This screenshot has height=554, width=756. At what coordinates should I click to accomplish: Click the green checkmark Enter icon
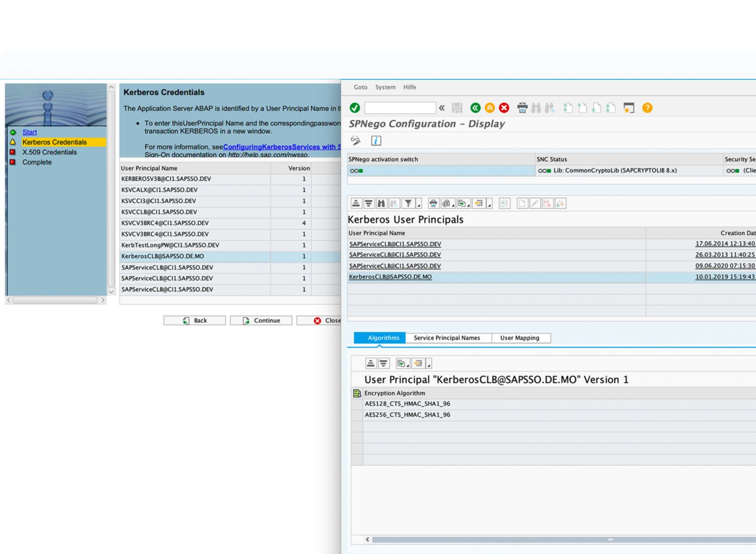(x=355, y=108)
